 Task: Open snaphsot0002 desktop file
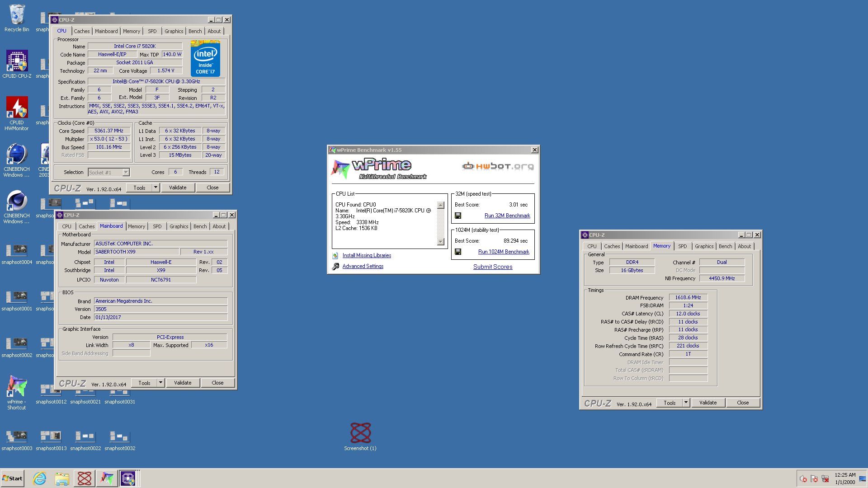[17, 347]
